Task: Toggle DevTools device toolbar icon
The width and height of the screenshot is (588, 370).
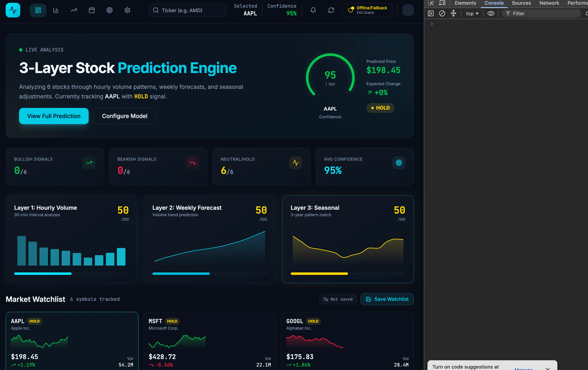Action: [x=442, y=3]
